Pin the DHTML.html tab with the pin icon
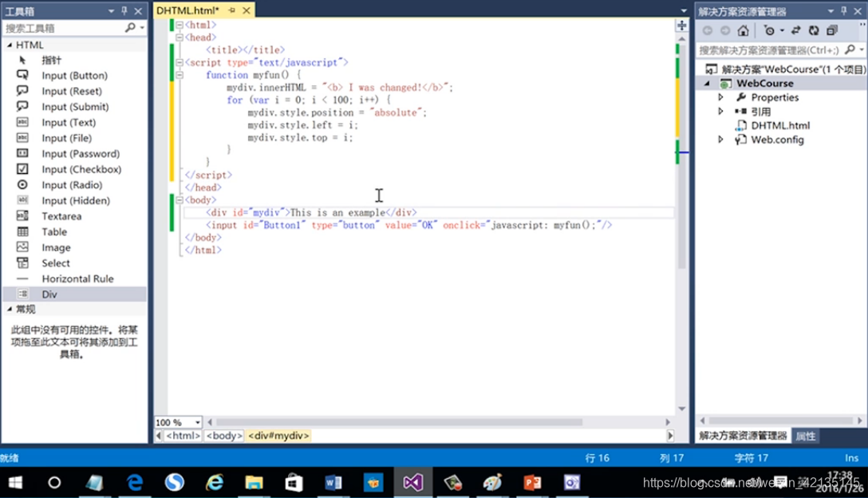This screenshot has width=868, height=498. pyautogui.click(x=232, y=10)
